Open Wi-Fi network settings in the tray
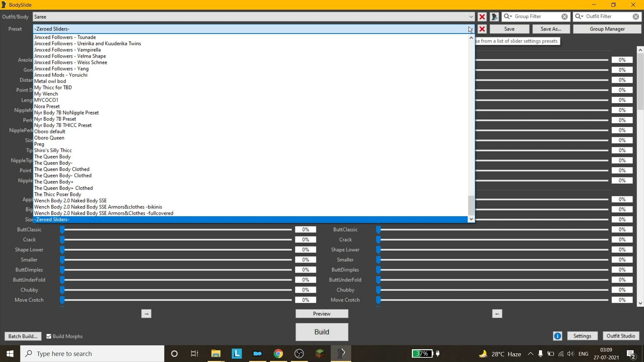This screenshot has height=362, width=644. (561, 354)
